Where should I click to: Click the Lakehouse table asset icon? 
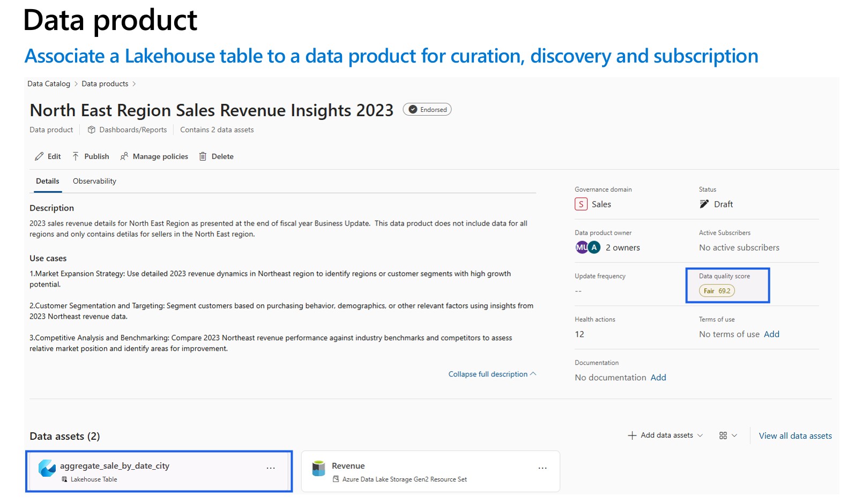coord(47,468)
